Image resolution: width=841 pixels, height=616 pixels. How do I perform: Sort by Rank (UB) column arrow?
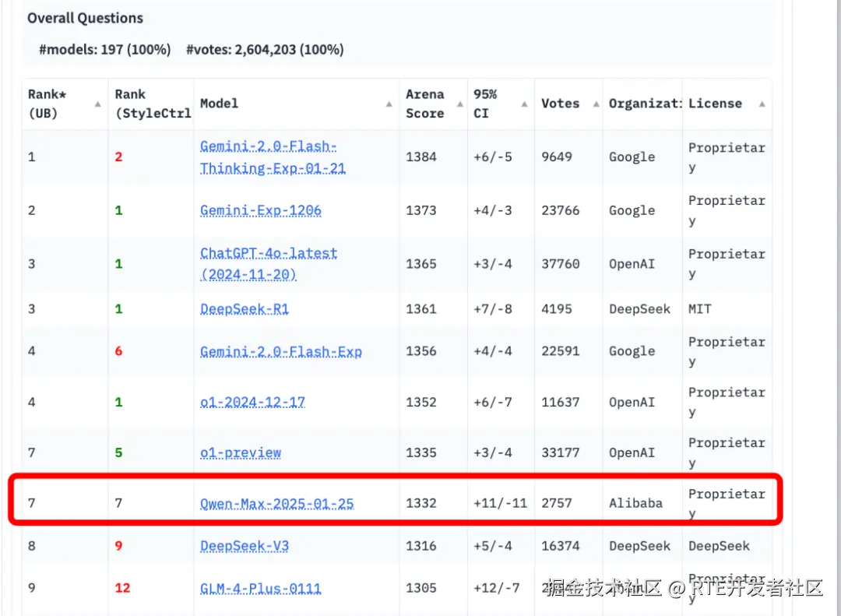(97, 104)
